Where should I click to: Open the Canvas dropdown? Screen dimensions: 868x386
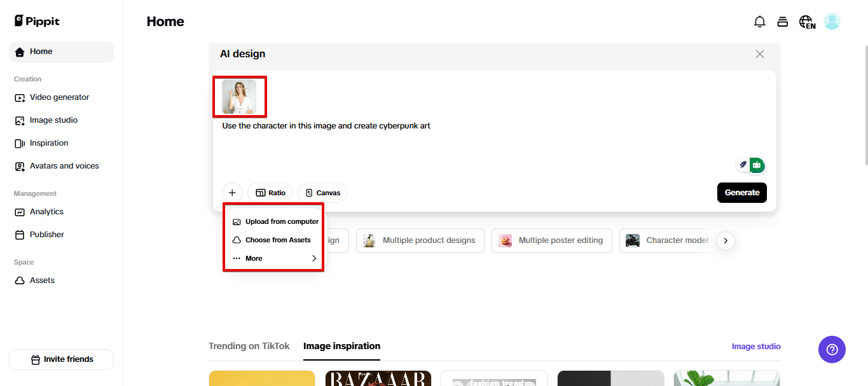coord(322,192)
